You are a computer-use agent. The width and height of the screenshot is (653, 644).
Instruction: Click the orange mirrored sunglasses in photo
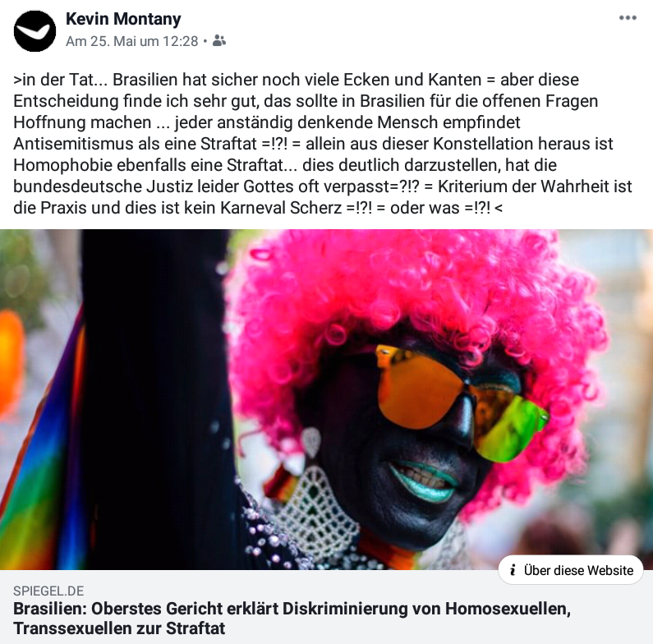(460, 402)
